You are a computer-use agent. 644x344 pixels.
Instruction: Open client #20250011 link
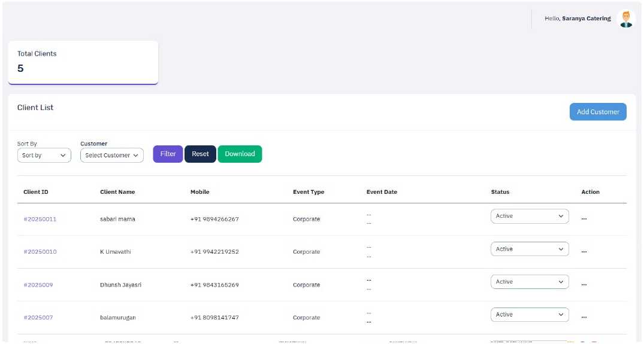point(40,219)
